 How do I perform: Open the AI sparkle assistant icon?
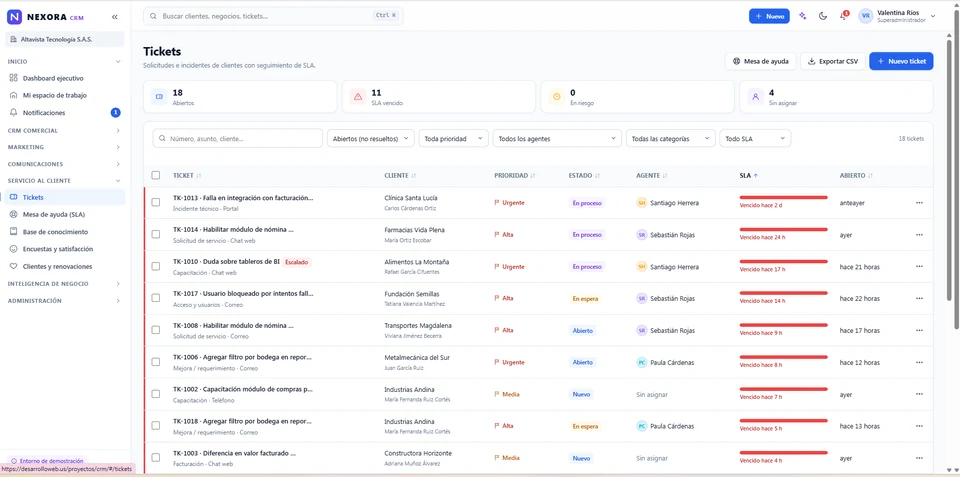[803, 17]
